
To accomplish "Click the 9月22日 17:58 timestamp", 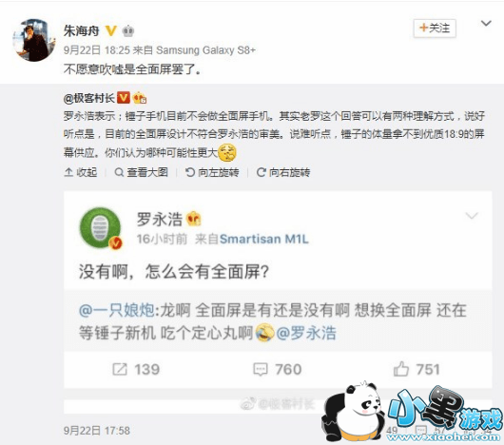I will [x=97, y=431].
